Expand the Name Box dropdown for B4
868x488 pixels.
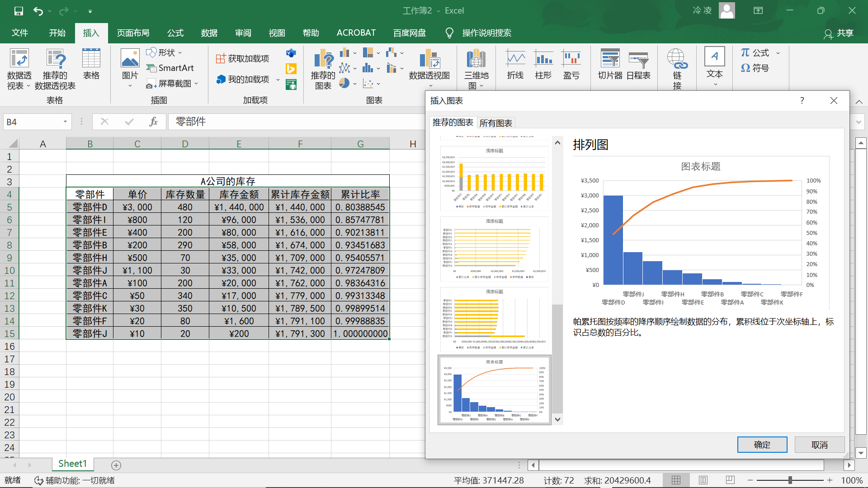pyautogui.click(x=65, y=122)
